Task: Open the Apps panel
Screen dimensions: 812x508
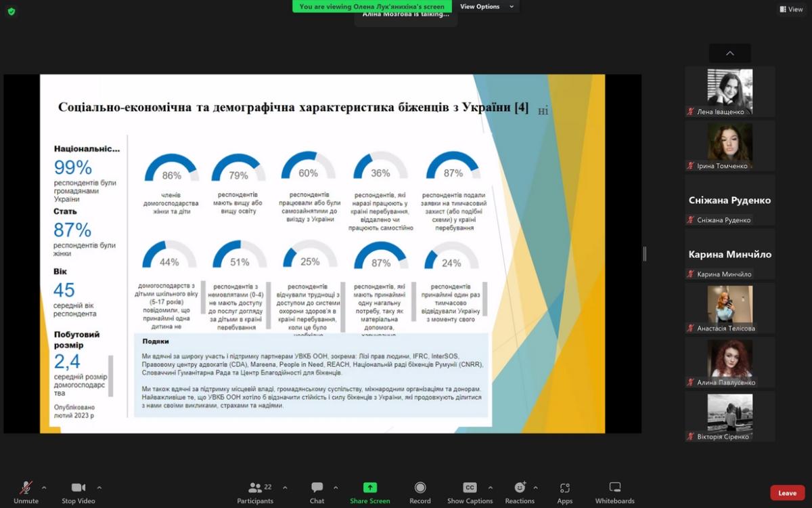Action: tap(565, 492)
